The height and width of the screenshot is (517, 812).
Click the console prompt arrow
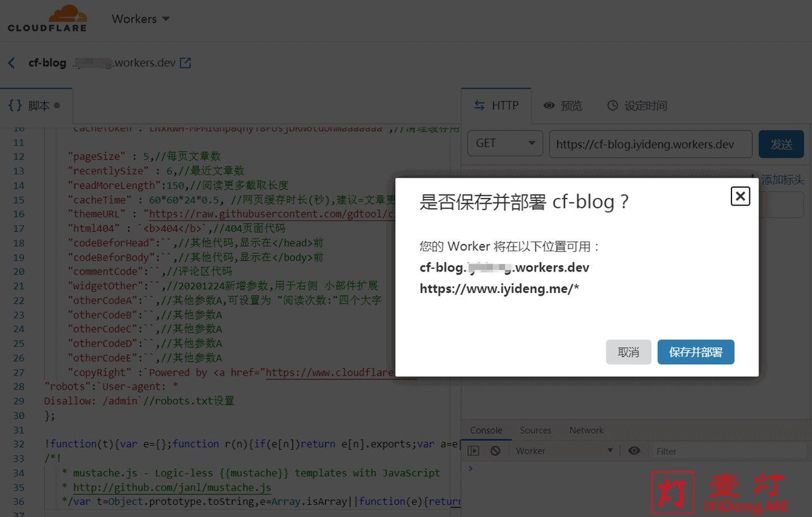(x=470, y=469)
